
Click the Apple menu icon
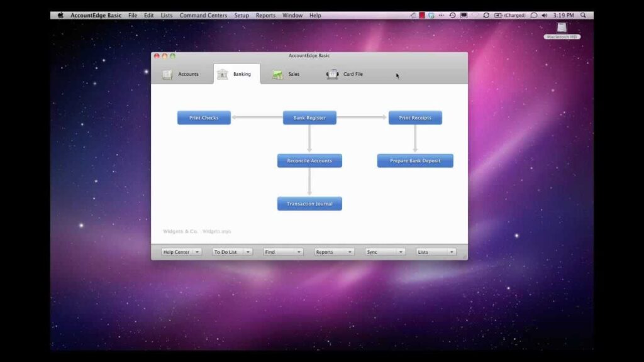tap(60, 15)
